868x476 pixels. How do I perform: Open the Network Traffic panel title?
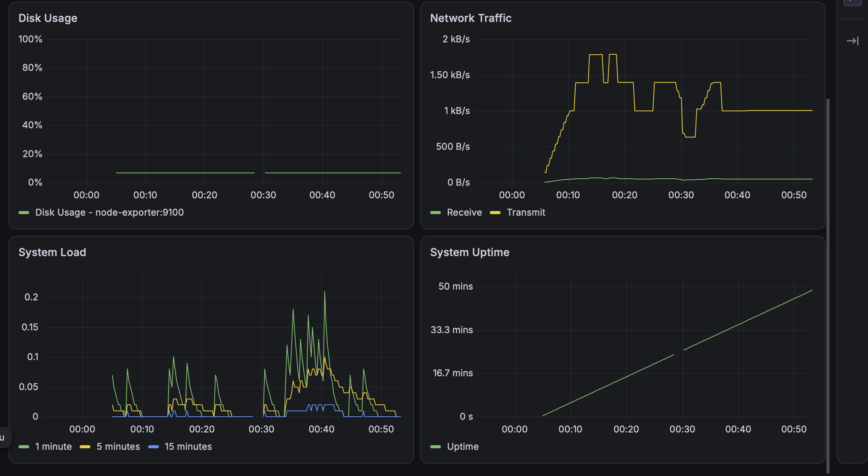[471, 18]
